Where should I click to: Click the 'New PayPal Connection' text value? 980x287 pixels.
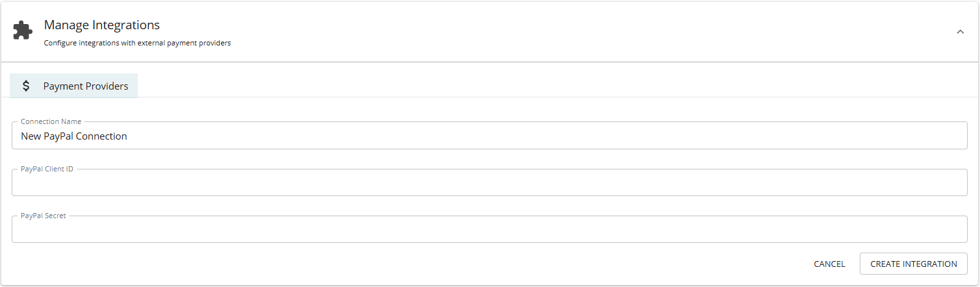[73, 136]
